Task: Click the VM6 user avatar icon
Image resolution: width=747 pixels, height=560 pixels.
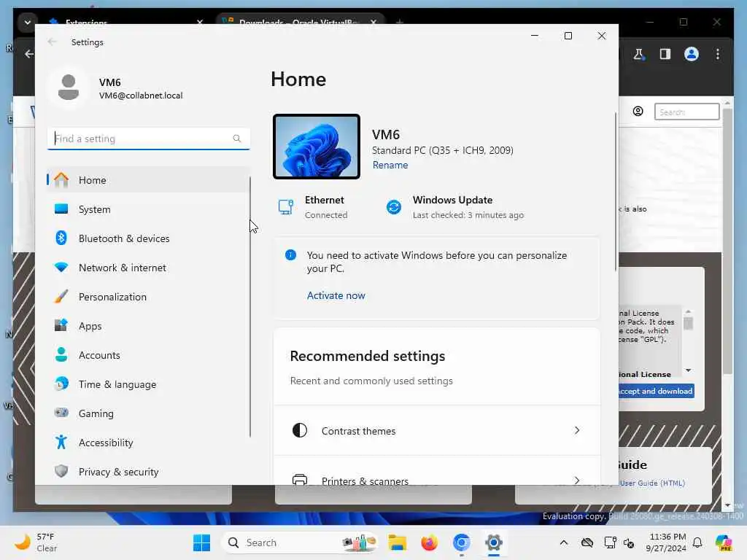Action: [68, 87]
